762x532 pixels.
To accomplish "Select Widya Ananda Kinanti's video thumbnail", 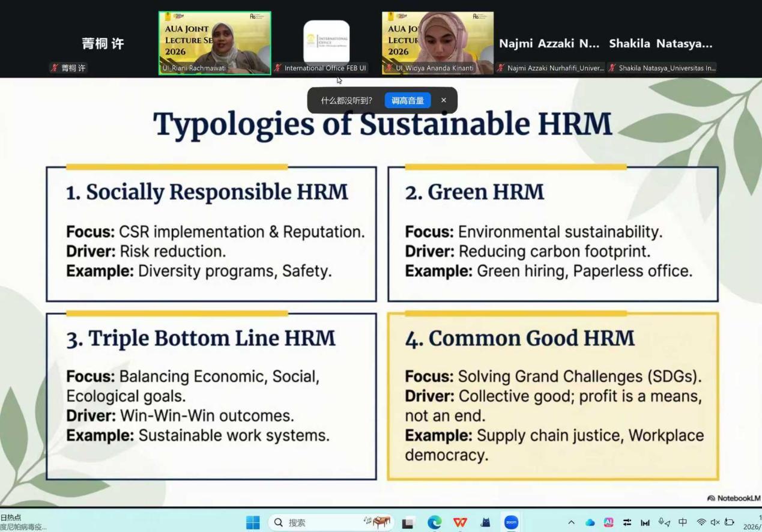I will [x=437, y=43].
